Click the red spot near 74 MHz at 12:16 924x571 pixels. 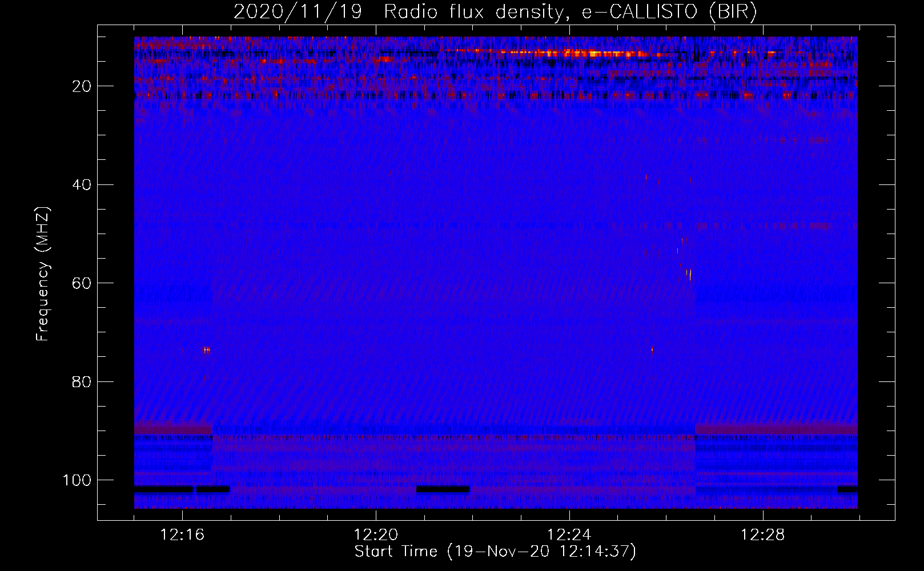pyautogui.click(x=207, y=350)
